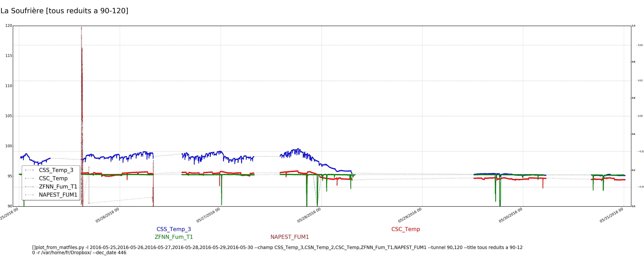Click the right axis tick label 0.6
Viewport: 644px width, 258px height.
(x=633, y=98)
